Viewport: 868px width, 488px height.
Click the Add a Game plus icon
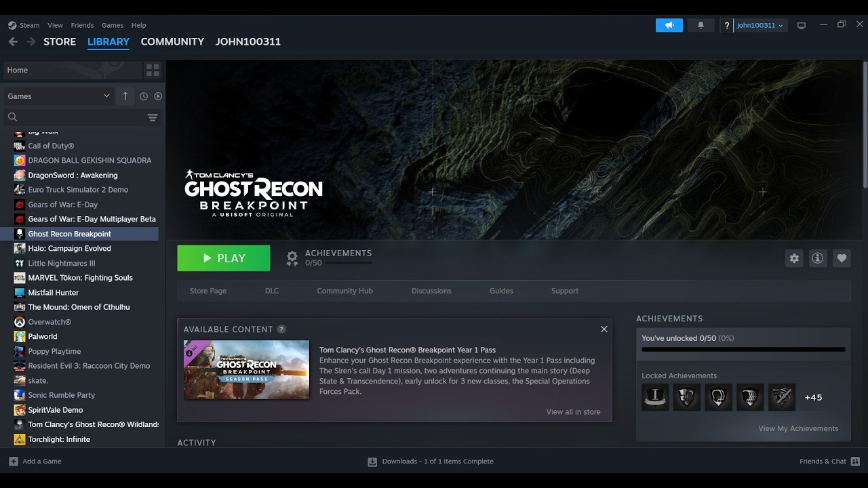(14, 462)
